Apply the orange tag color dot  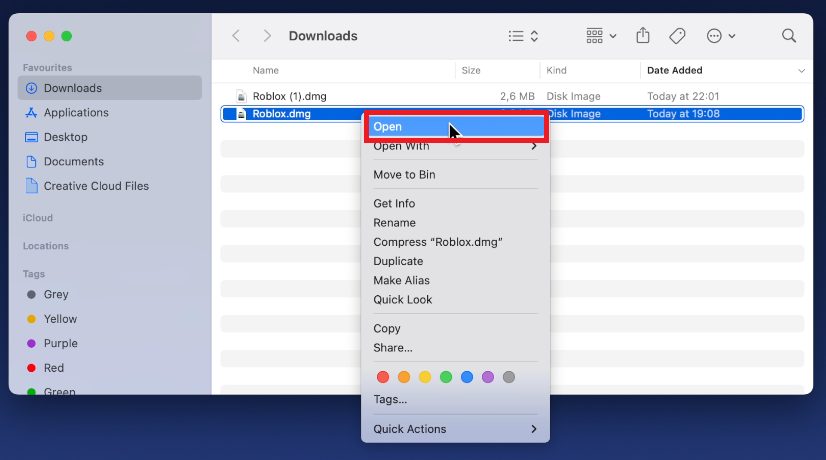click(404, 377)
